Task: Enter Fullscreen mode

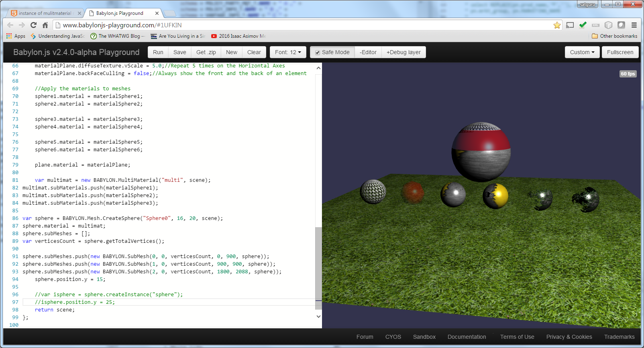Action: (x=620, y=52)
